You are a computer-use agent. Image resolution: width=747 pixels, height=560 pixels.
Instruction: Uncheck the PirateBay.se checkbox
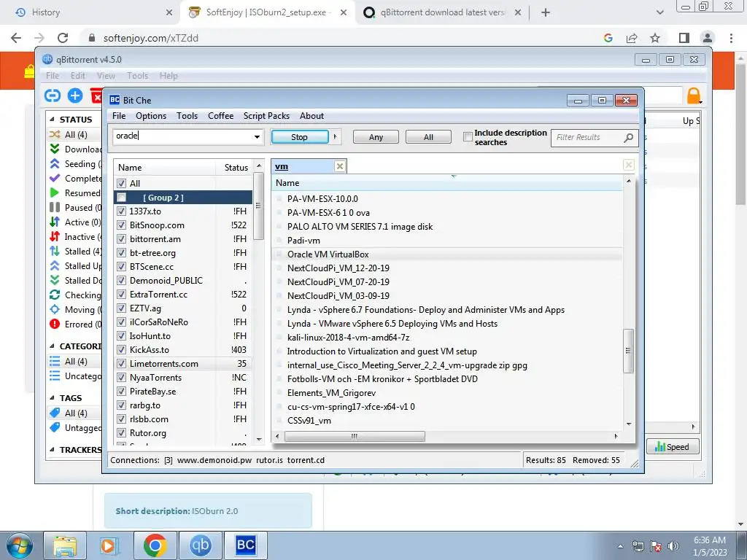pos(122,391)
